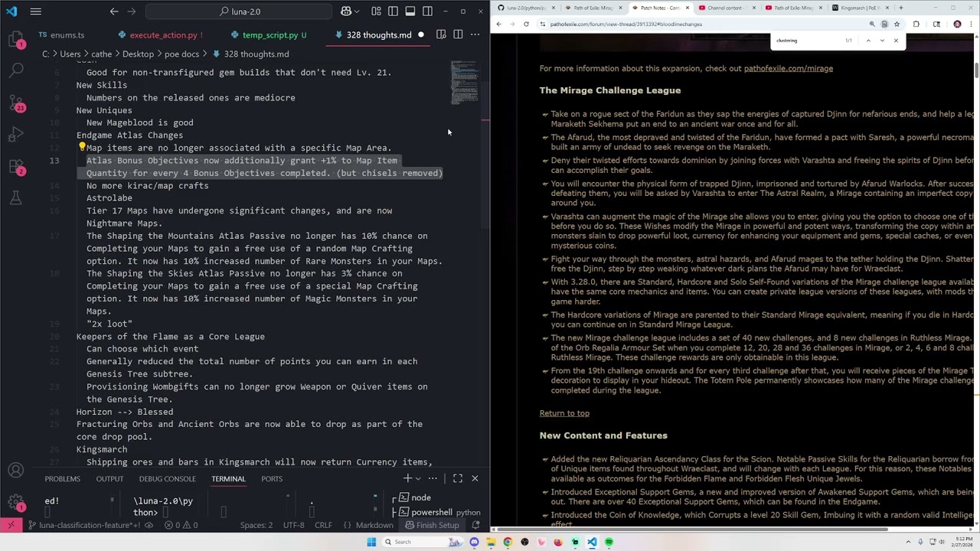Expand the new terminal launch profile dropdown
The width and height of the screenshot is (980, 551).
coord(417,478)
